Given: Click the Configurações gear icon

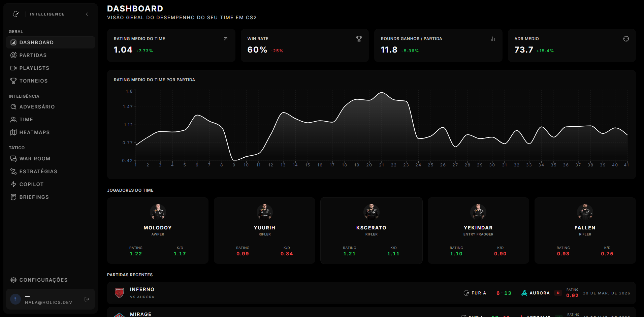Looking at the screenshot, I should pyautogui.click(x=13, y=280).
